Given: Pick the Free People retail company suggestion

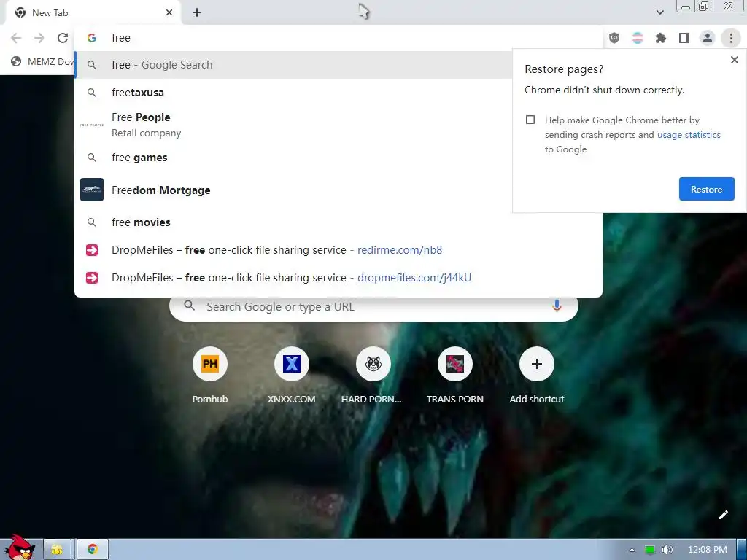Looking at the screenshot, I should [x=293, y=125].
